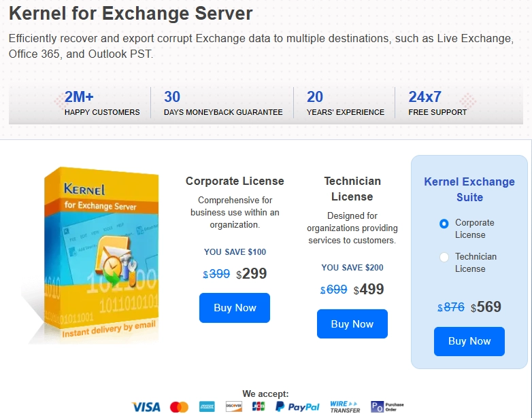Click the PayPal logo

[x=297, y=406]
